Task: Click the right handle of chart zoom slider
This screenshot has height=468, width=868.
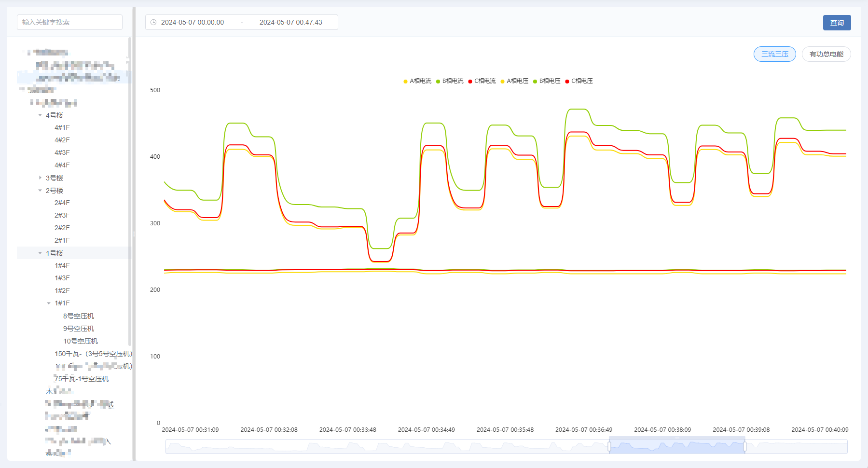Action: pyautogui.click(x=745, y=447)
